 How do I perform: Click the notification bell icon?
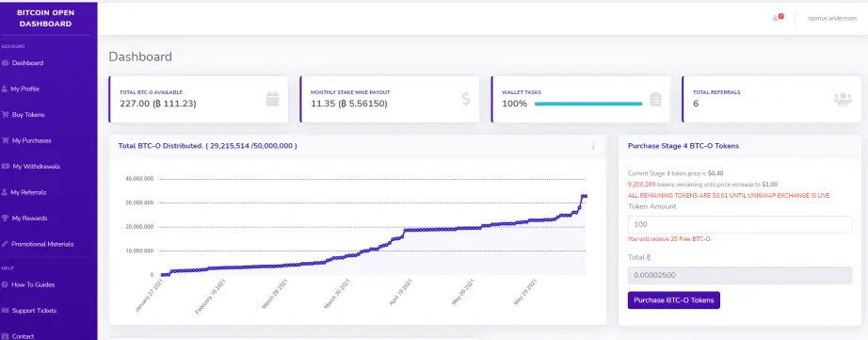pos(776,18)
